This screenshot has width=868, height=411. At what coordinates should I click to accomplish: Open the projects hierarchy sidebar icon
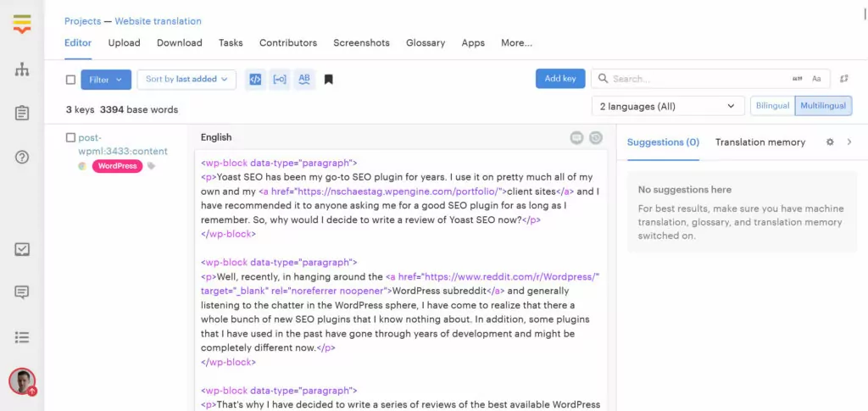(22, 69)
